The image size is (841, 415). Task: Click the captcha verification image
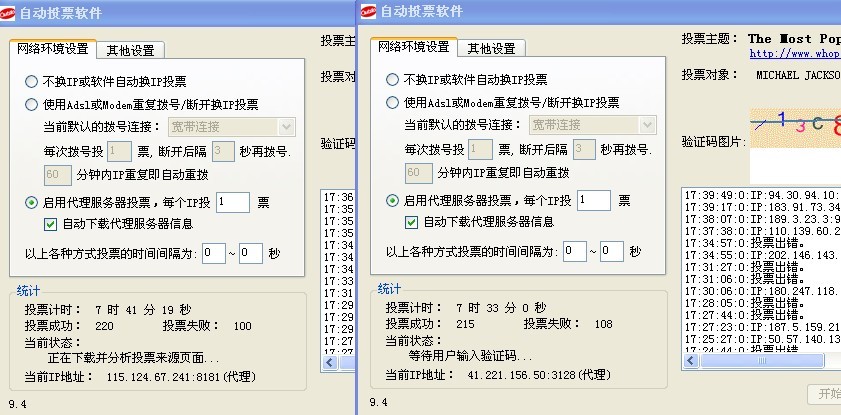(x=795, y=128)
